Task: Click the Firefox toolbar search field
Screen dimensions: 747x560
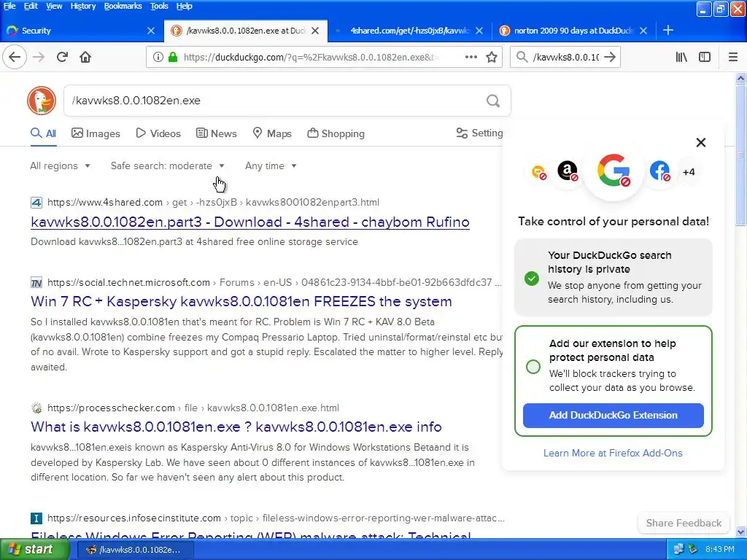Action: point(565,57)
